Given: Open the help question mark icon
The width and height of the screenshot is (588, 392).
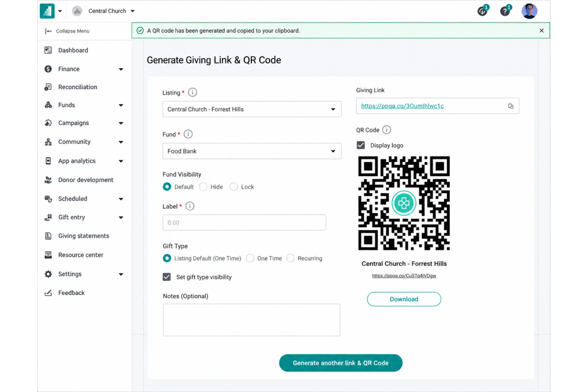Looking at the screenshot, I should 505,11.
